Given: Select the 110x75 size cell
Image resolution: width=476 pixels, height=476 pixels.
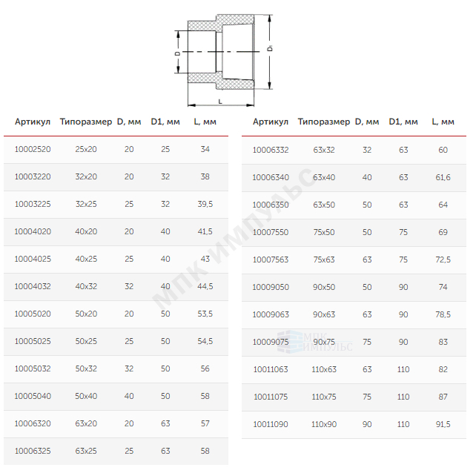Looking at the screenshot, I should pos(324,397).
